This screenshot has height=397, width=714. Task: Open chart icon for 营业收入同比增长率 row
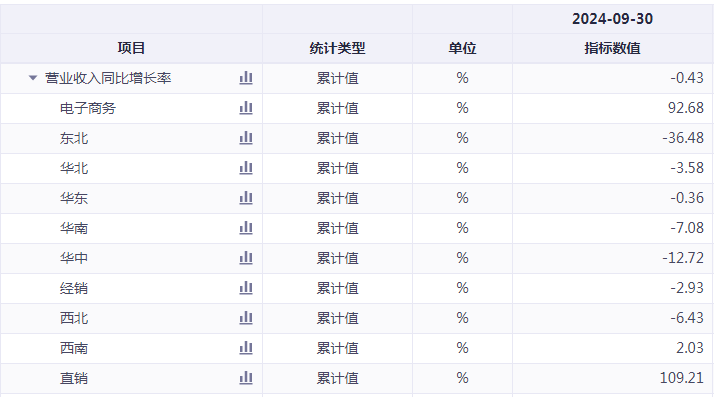pos(246,78)
